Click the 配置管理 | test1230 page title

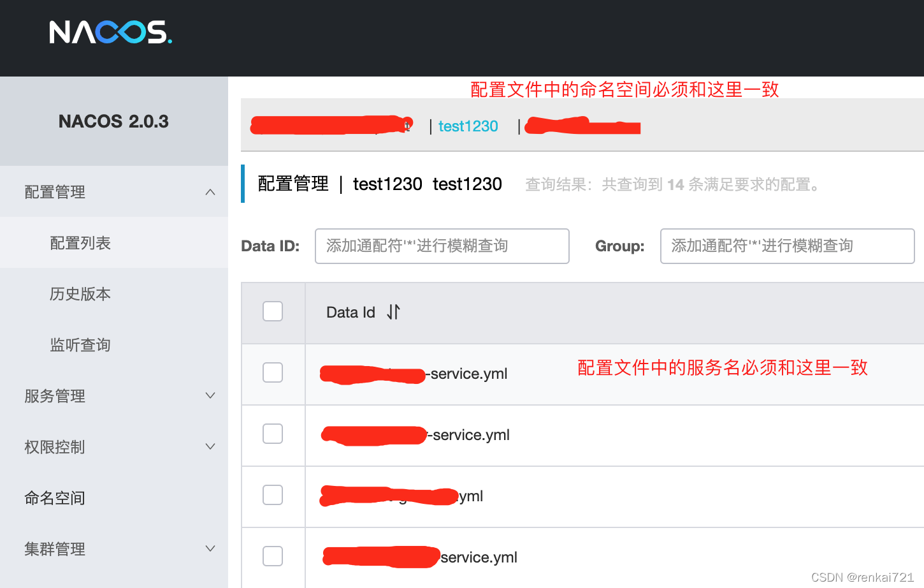[x=380, y=184]
